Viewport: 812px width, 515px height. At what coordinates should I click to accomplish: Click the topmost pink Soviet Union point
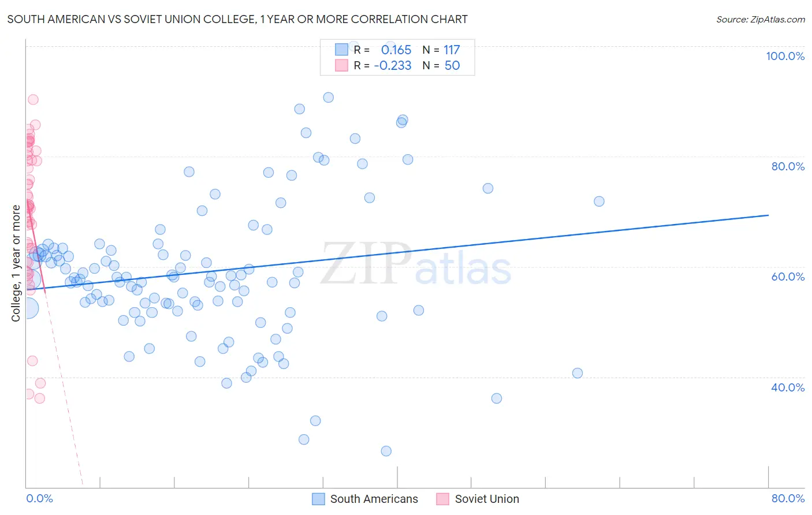[33, 99]
